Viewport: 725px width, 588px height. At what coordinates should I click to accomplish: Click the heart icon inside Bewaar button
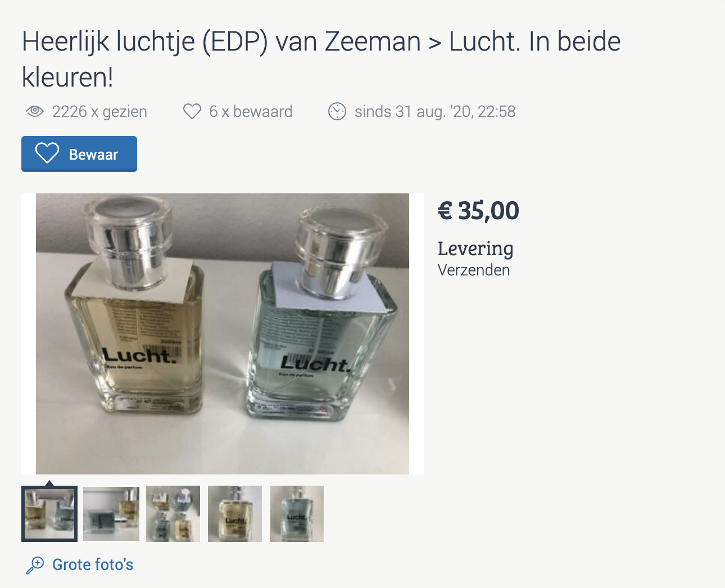click(47, 153)
